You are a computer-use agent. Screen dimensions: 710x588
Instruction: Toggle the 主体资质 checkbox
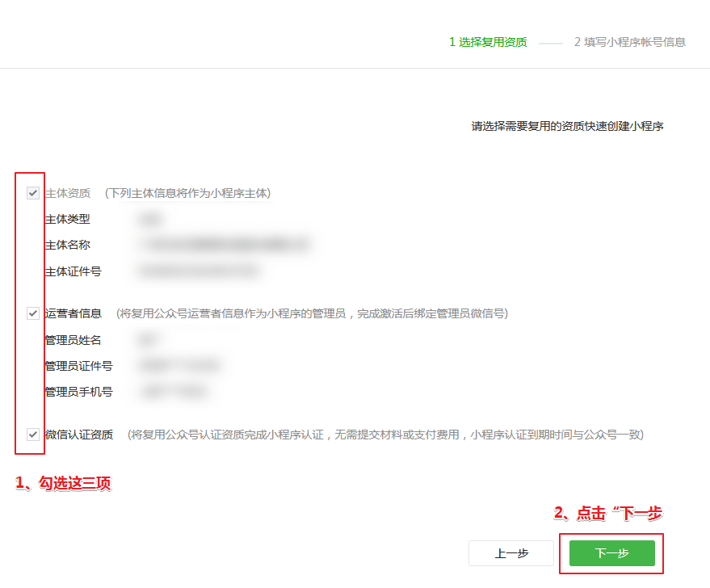(33, 193)
